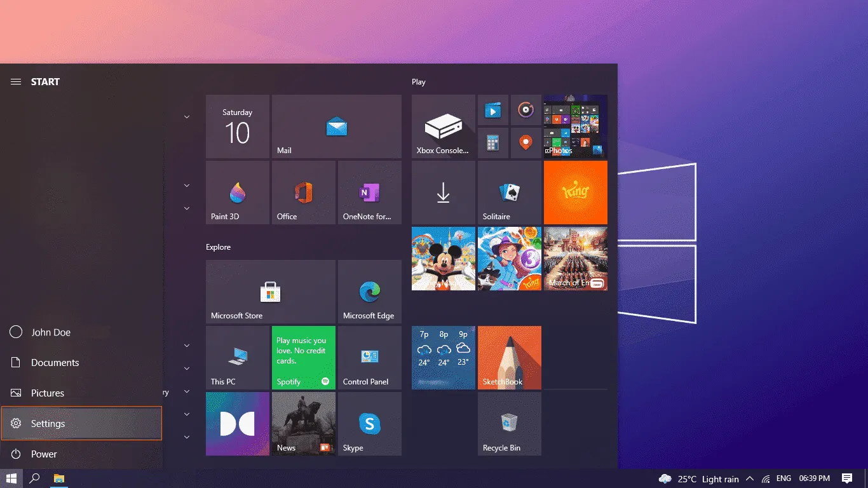This screenshot has width=868, height=488.
Task: Open the Saturday 10 calendar tile
Action: tap(238, 126)
